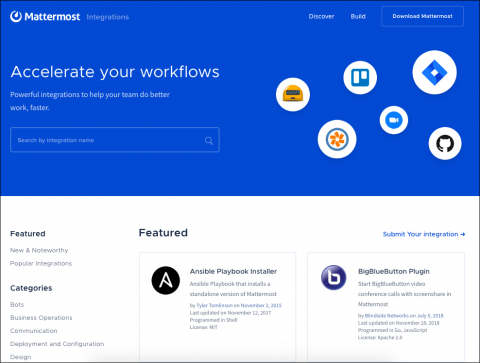Select Popular Integrations in sidebar
This screenshot has height=363, width=480.
tap(41, 263)
